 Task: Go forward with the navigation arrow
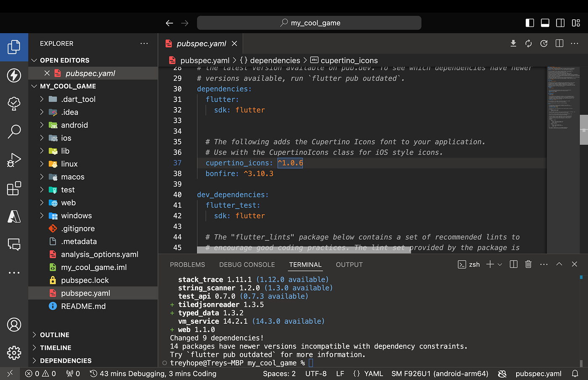coord(185,23)
